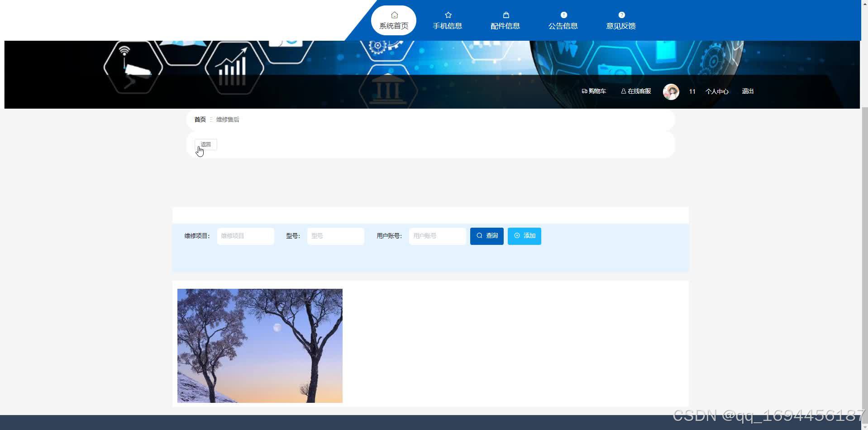Image resolution: width=868 pixels, height=430 pixels.
Task: Focus the 维修项目 input field
Action: click(x=245, y=236)
